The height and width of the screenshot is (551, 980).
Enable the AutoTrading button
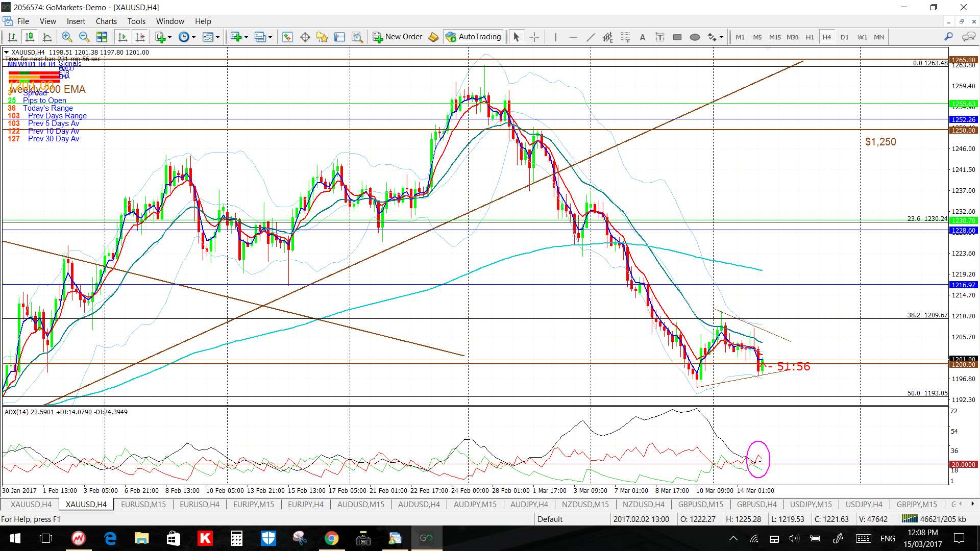point(473,37)
